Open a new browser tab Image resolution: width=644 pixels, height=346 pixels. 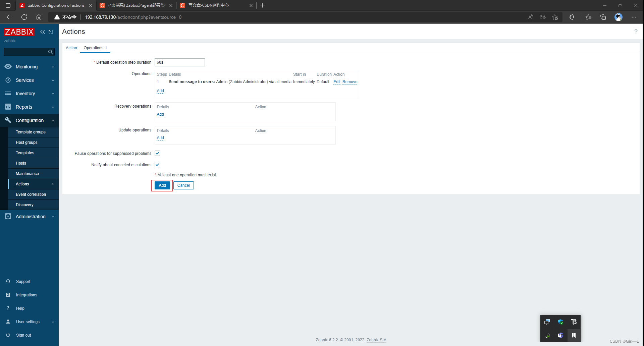tap(262, 5)
